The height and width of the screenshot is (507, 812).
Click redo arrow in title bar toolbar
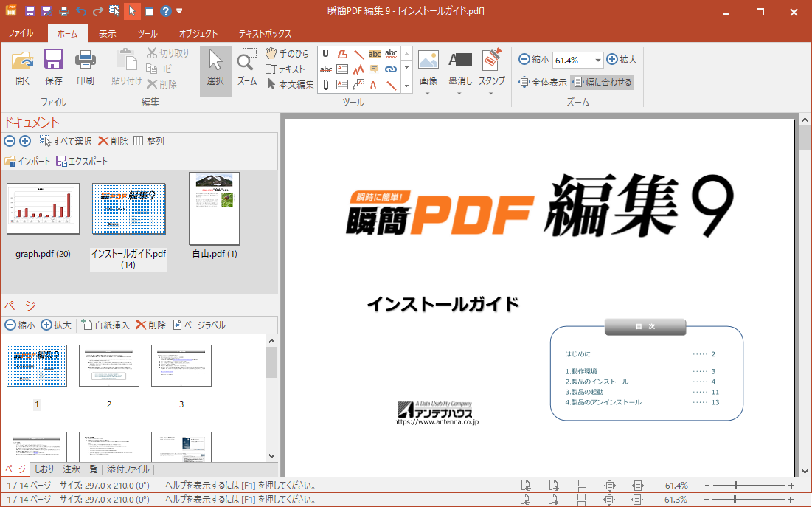coord(97,11)
